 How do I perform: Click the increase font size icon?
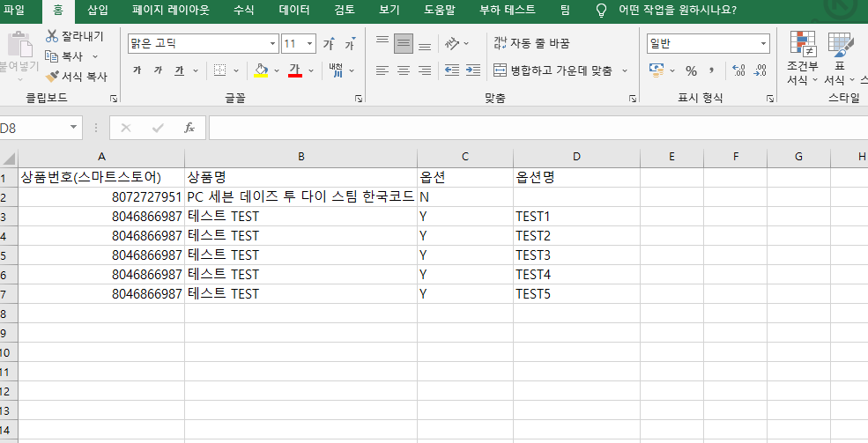[329, 44]
